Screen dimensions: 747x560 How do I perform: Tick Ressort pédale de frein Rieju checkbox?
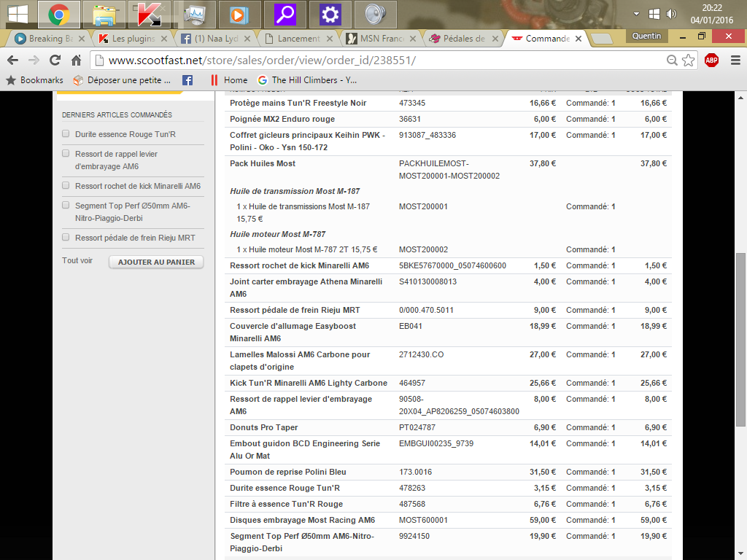pyautogui.click(x=66, y=237)
